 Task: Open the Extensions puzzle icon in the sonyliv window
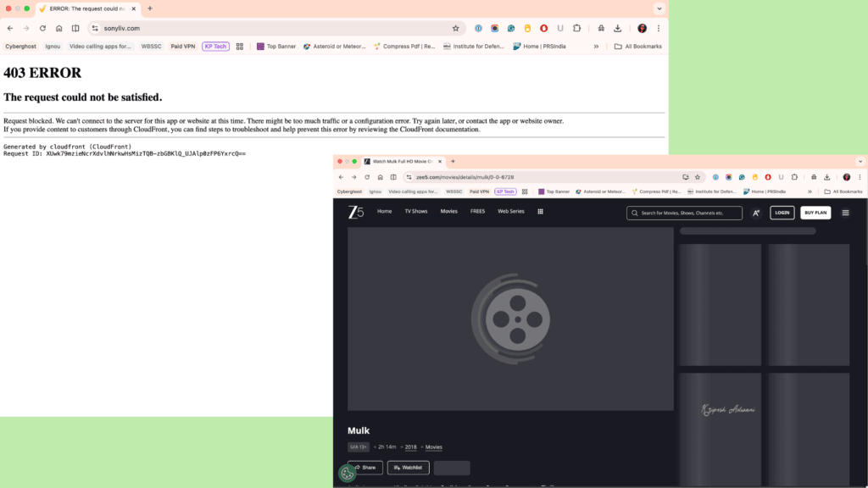coord(576,28)
